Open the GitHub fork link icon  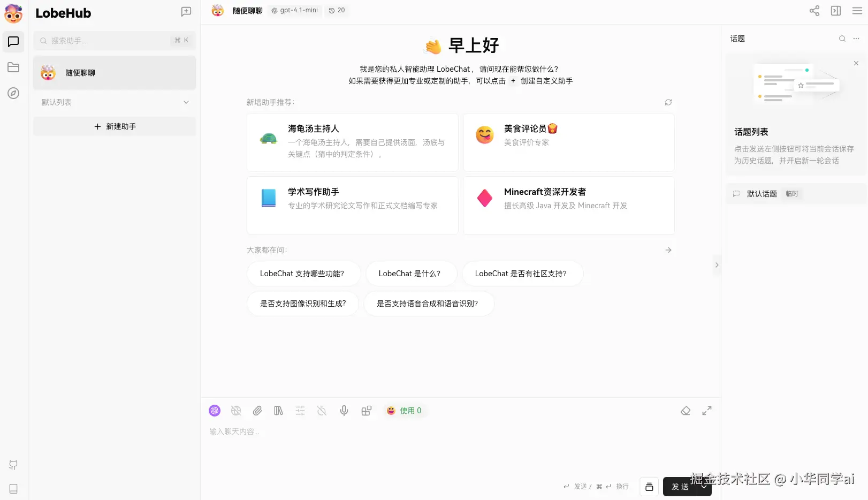13,465
